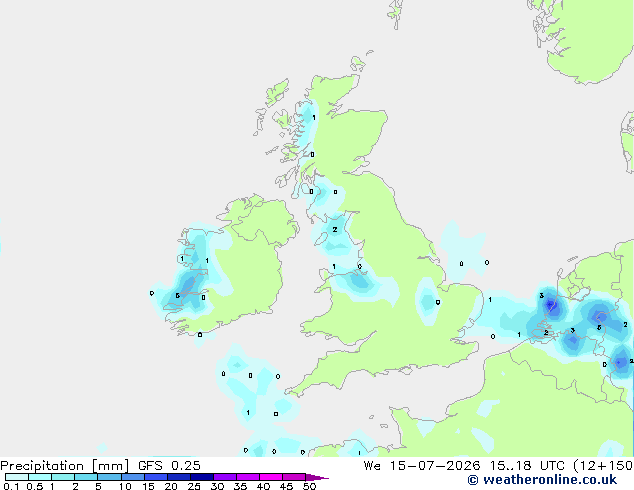Pick the 35–40 mm violet legend swatch
Screen dimensions: 634x490
248,477
